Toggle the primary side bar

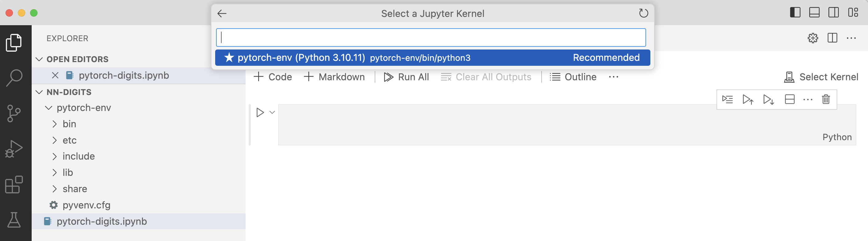coord(795,13)
